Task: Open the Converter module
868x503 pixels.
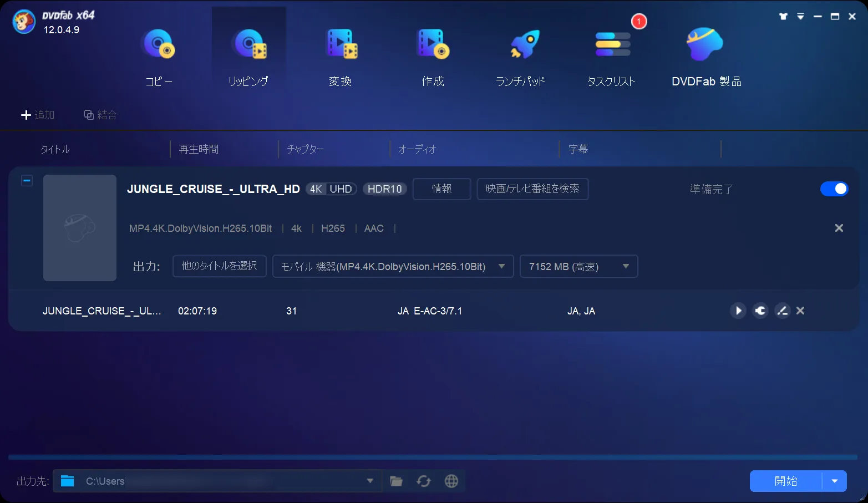Action: (x=340, y=58)
